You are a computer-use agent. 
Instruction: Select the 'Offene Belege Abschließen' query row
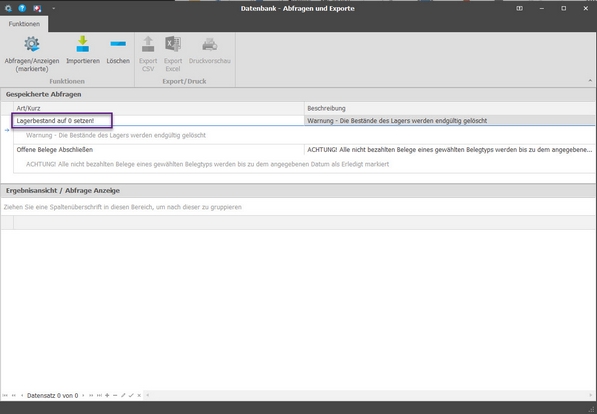[304, 150]
